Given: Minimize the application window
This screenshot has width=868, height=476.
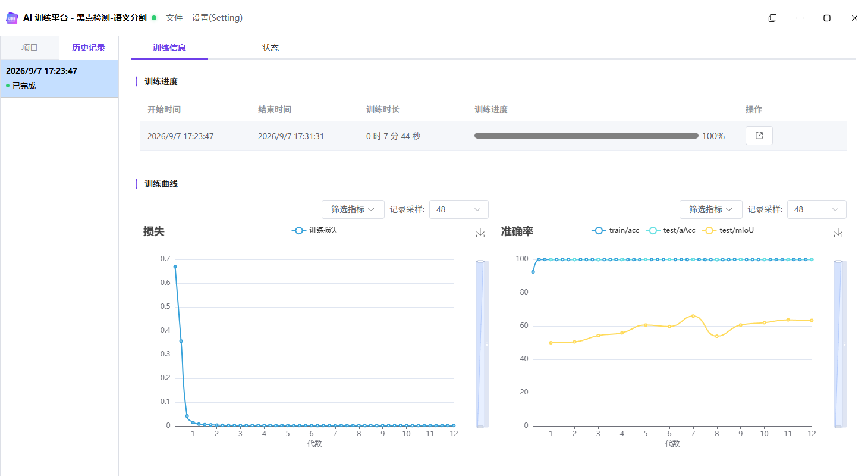Looking at the screenshot, I should (800, 18).
